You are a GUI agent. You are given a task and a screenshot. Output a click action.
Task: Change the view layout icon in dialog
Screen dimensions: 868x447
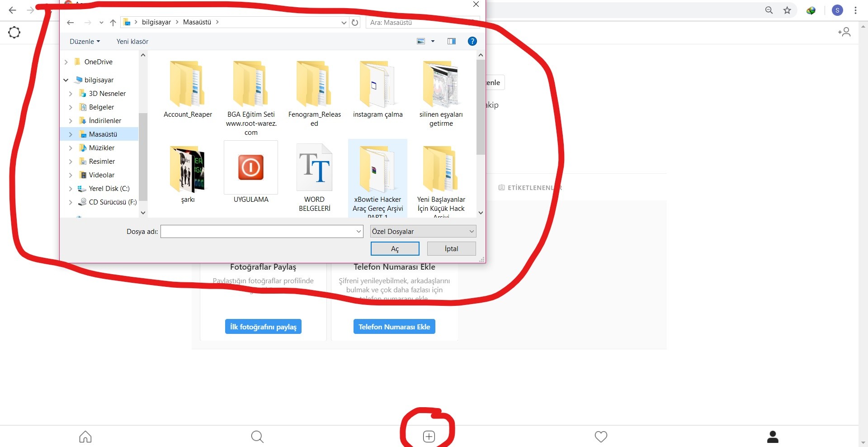click(421, 41)
